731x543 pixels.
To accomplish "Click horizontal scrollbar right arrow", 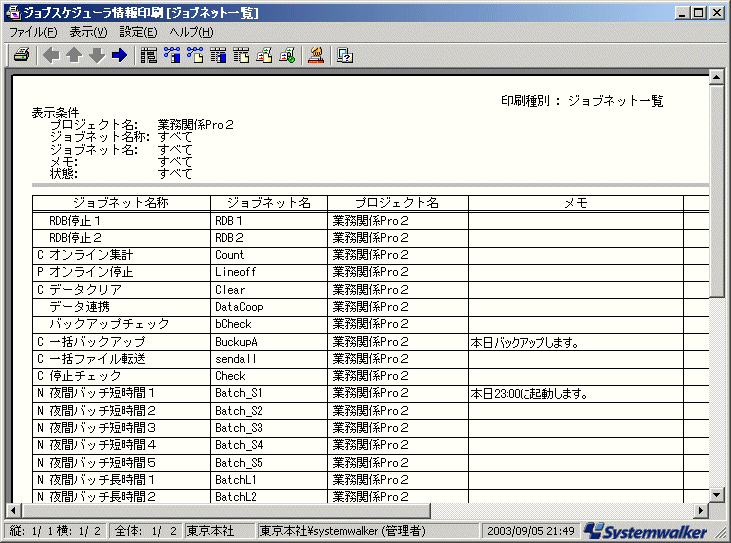I will (701, 510).
